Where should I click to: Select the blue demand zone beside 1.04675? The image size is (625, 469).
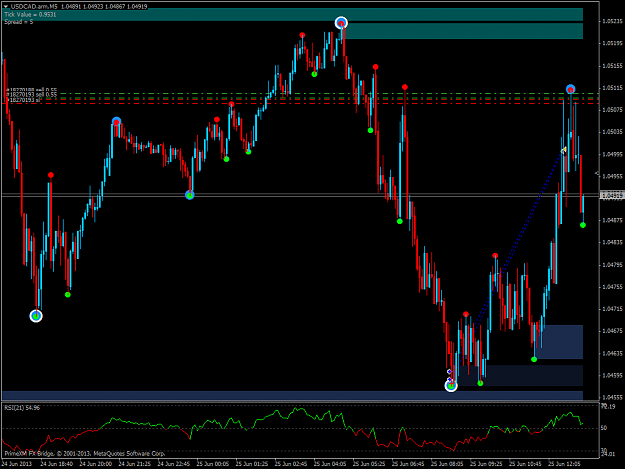(560, 342)
